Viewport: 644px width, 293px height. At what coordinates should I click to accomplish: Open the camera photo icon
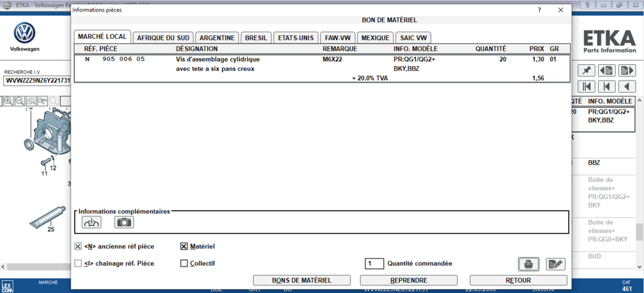(x=124, y=222)
